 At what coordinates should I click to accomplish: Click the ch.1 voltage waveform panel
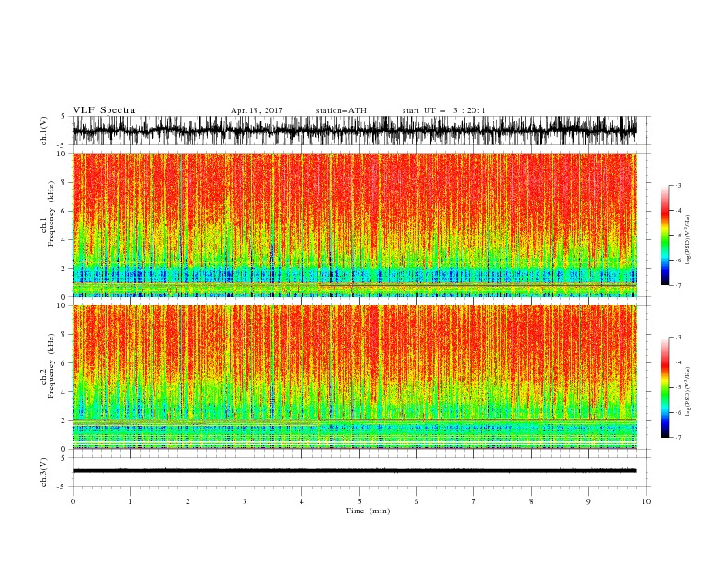click(x=360, y=131)
